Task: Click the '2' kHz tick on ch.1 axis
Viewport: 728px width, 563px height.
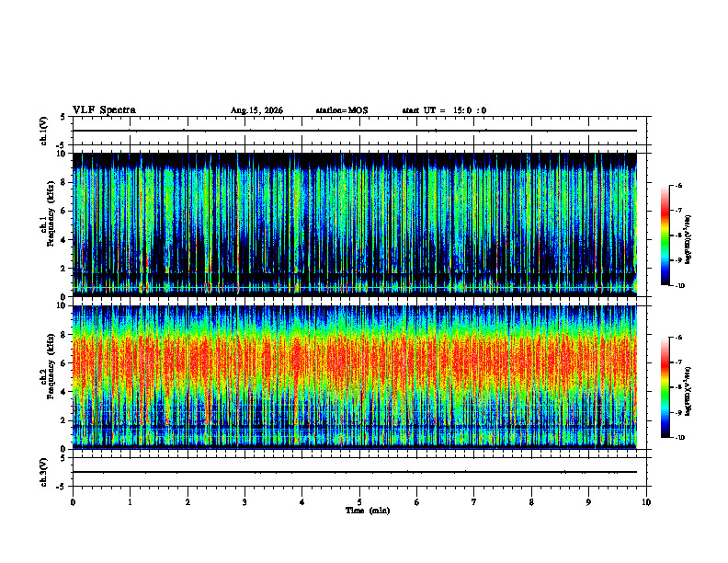Action: [x=63, y=269]
